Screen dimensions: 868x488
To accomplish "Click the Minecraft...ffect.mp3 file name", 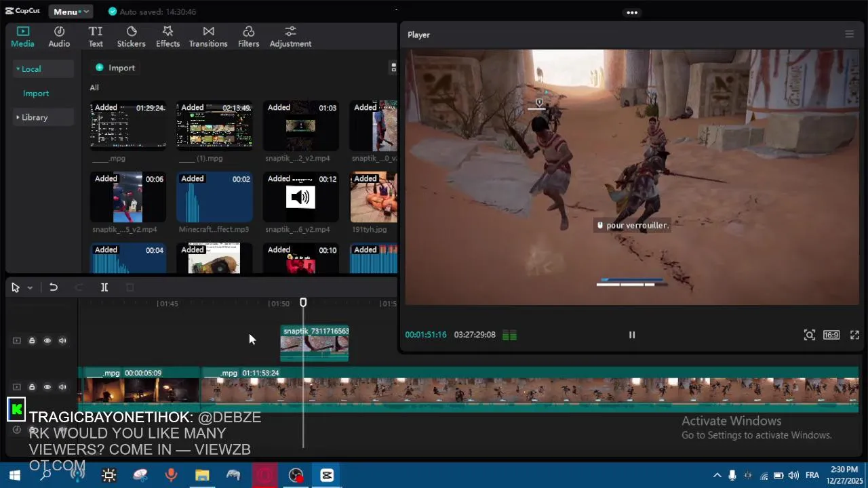I will click(x=214, y=229).
